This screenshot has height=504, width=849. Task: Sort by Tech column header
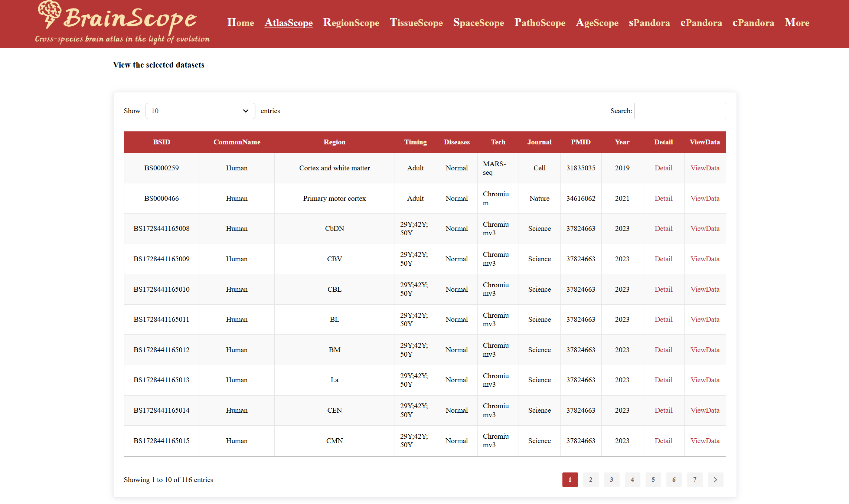[x=498, y=142]
